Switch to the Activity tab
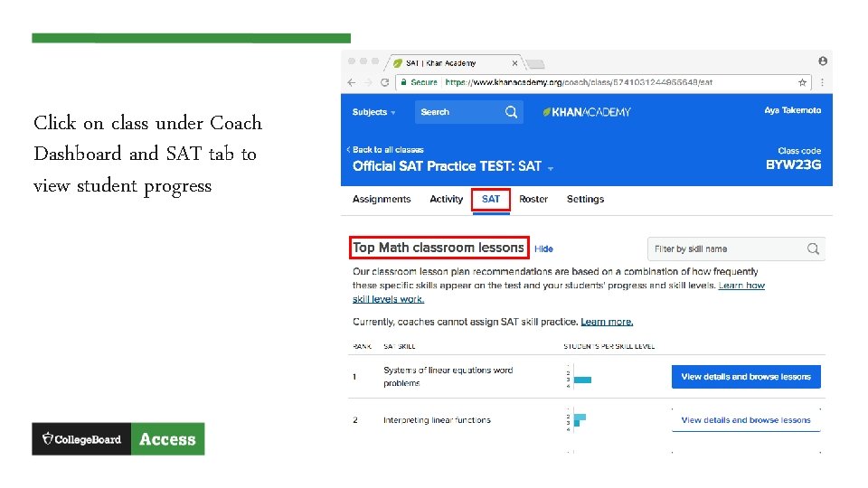868x488 pixels. pos(446,199)
